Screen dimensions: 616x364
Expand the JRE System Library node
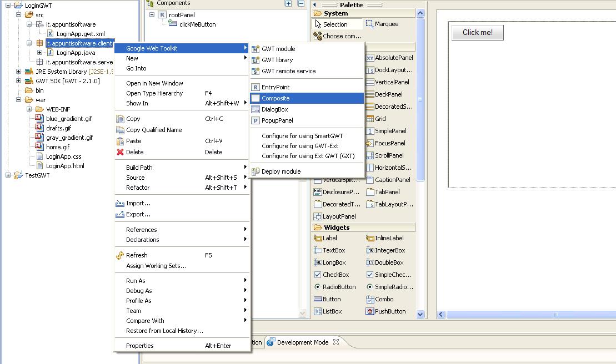18,72
